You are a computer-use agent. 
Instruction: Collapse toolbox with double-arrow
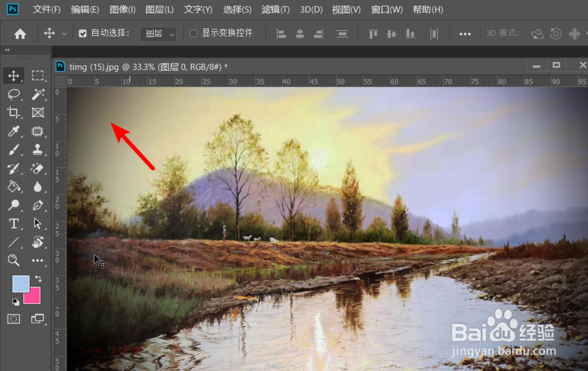(x=7, y=50)
